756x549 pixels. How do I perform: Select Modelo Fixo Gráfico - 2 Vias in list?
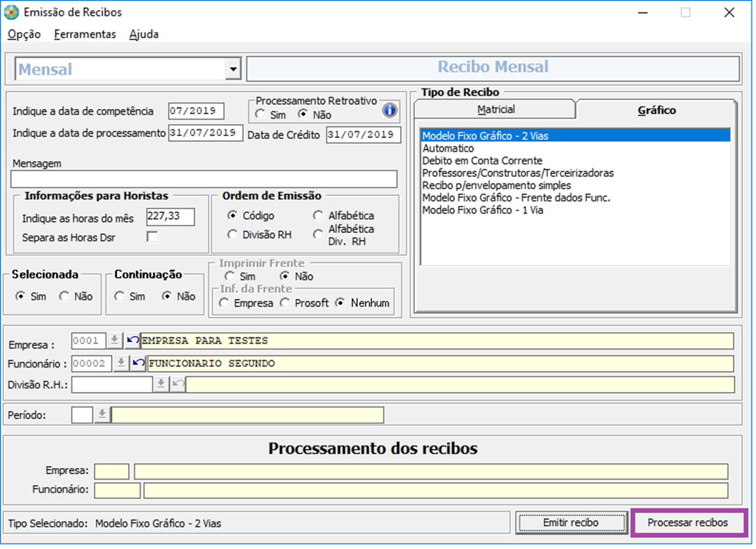click(x=576, y=136)
